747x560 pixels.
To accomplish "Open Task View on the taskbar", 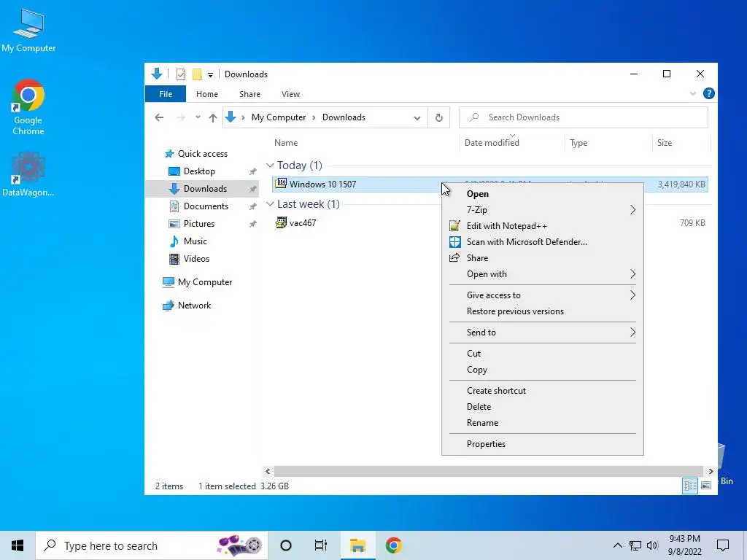I will coord(321,545).
